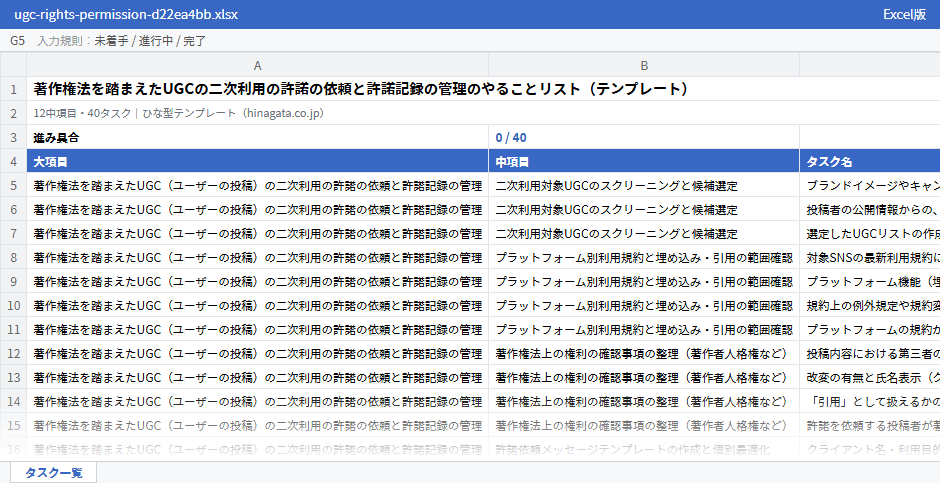
Task: Select row header 12
Action: tap(13, 353)
